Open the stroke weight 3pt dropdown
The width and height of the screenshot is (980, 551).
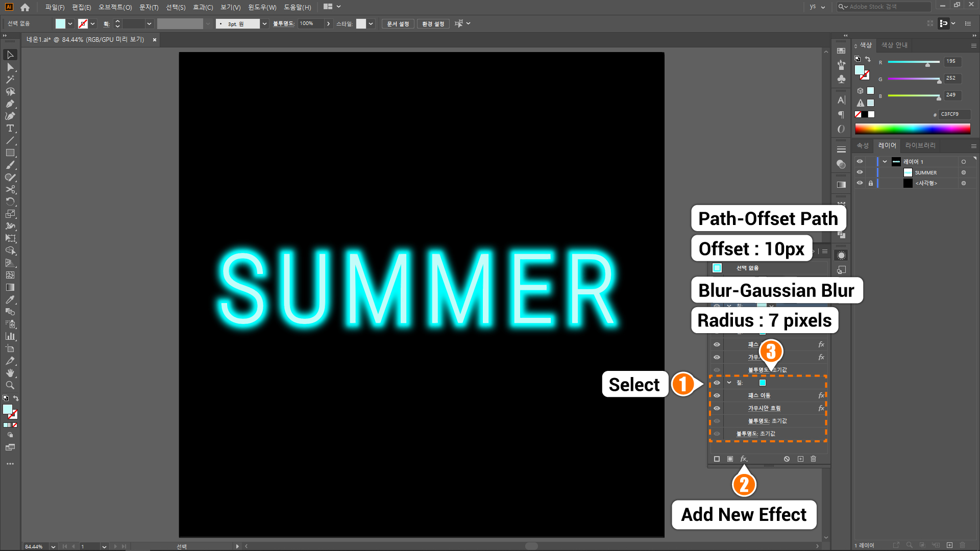(264, 24)
